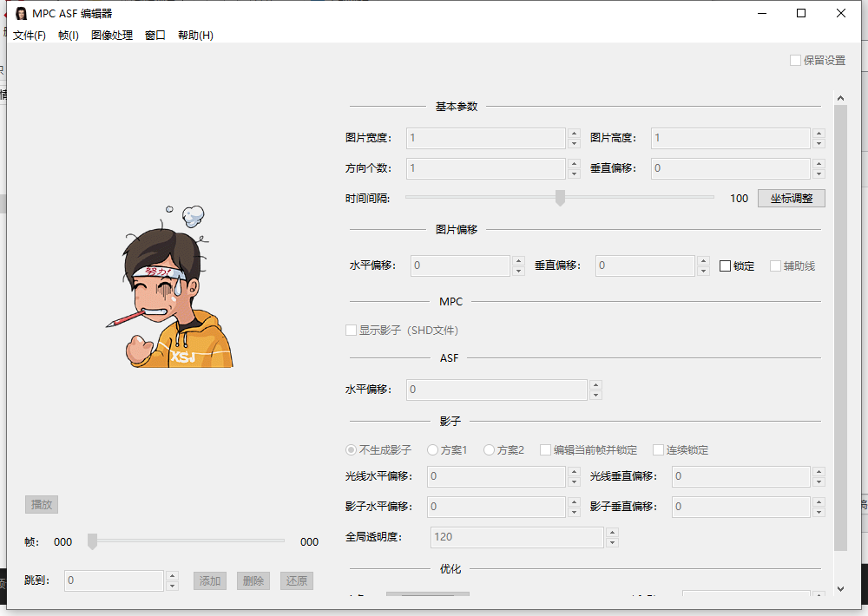Viewport: 868px width, 616px height.
Task: Decrease 图片偏移 水平偏移 down arrow
Action: [518, 272]
